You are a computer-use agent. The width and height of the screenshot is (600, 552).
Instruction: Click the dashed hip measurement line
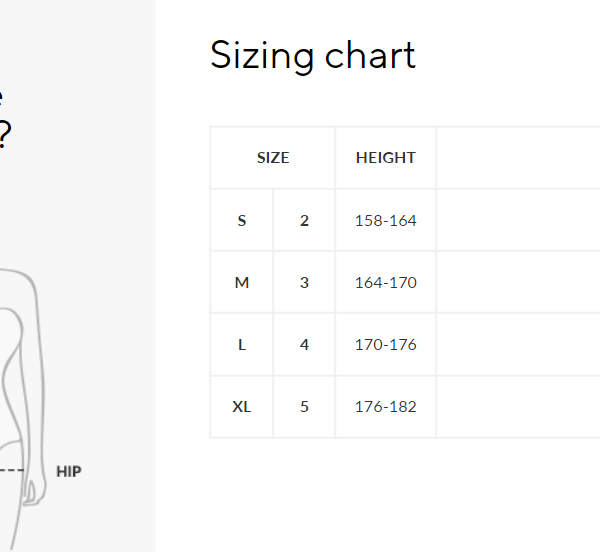pyautogui.click(x=12, y=470)
